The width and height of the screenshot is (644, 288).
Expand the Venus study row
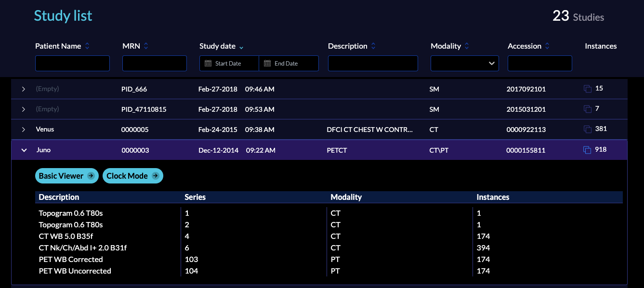(24, 130)
